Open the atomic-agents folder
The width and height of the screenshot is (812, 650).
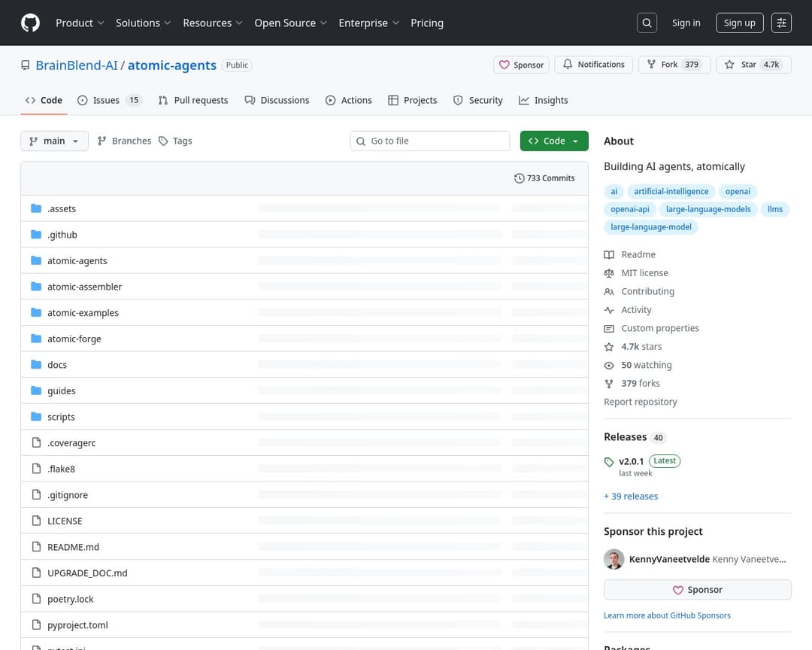[77, 261]
